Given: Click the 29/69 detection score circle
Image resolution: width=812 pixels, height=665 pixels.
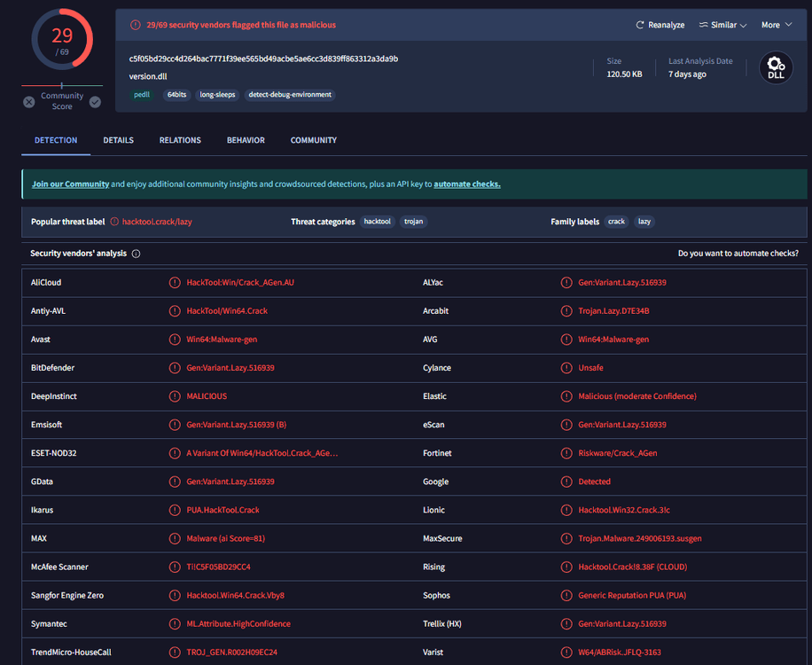Looking at the screenshot, I should pos(62,40).
